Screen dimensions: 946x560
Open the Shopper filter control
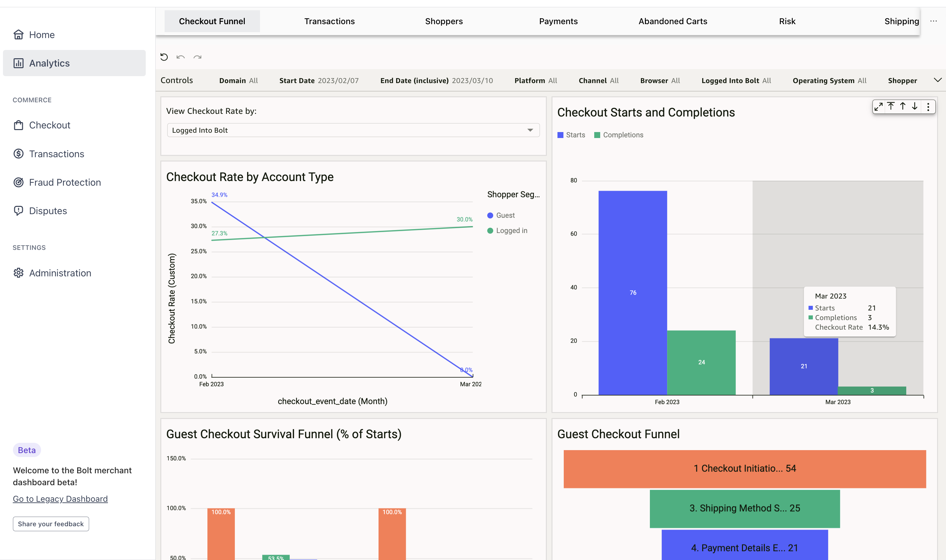[903, 80]
